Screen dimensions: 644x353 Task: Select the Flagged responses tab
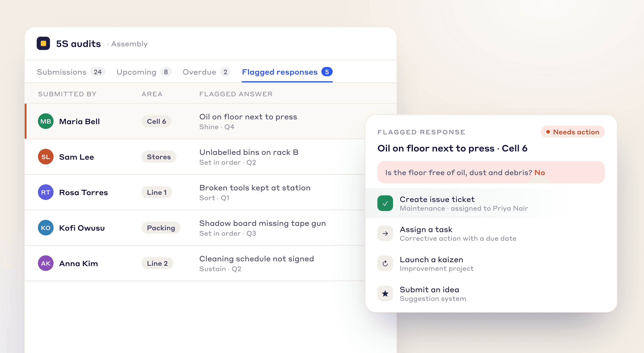(x=287, y=72)
